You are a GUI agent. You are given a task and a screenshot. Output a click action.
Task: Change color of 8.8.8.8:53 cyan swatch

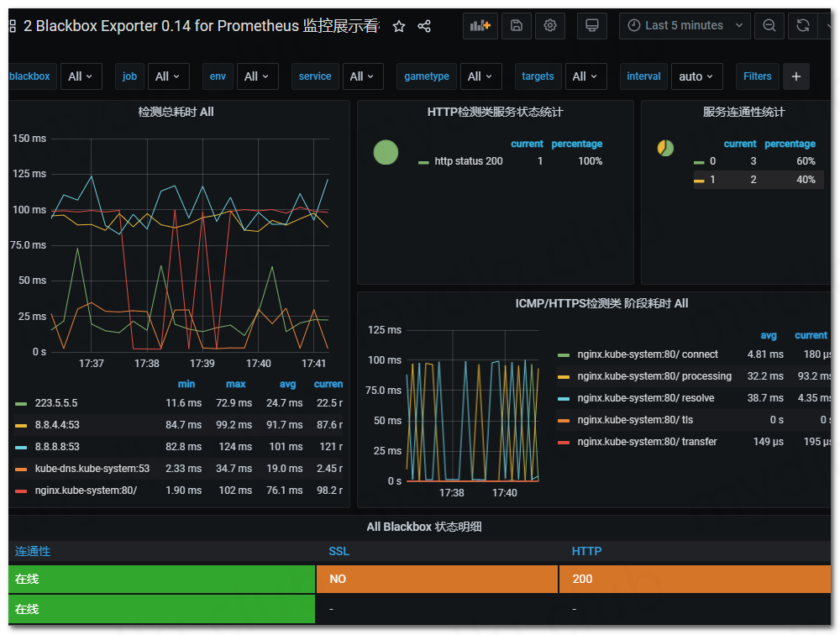[21, 448]
